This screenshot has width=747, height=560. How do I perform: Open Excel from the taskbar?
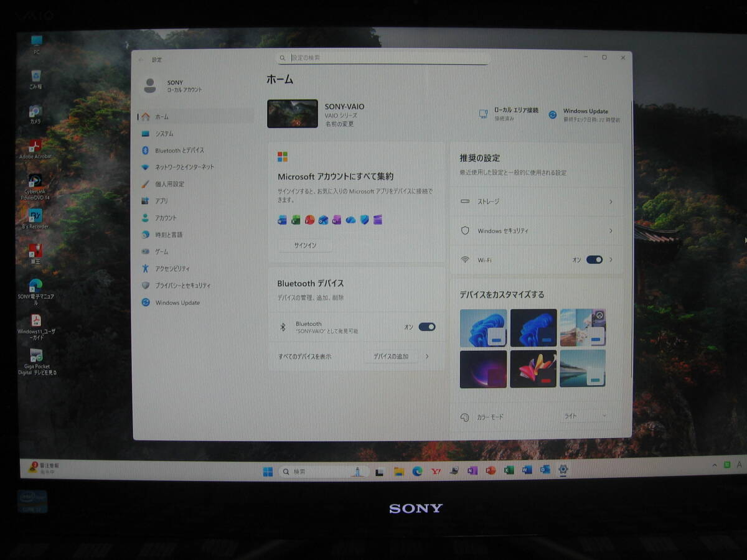click(x=509, y=470)
